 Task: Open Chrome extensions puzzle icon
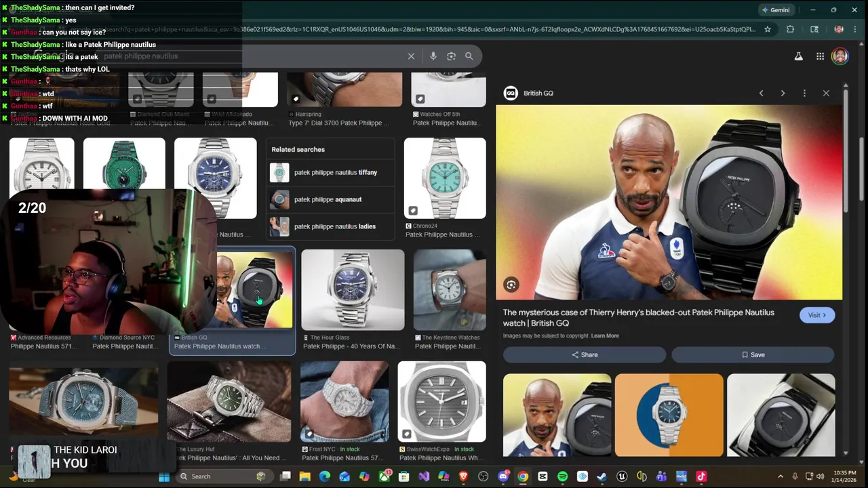coord(790,29)
